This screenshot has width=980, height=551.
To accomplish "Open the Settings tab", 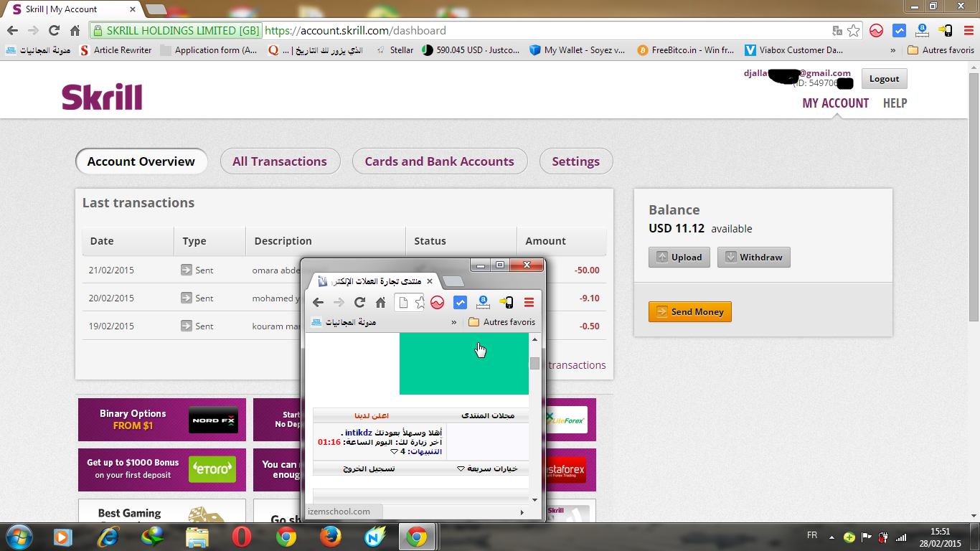I will click(x=575, y=161).
